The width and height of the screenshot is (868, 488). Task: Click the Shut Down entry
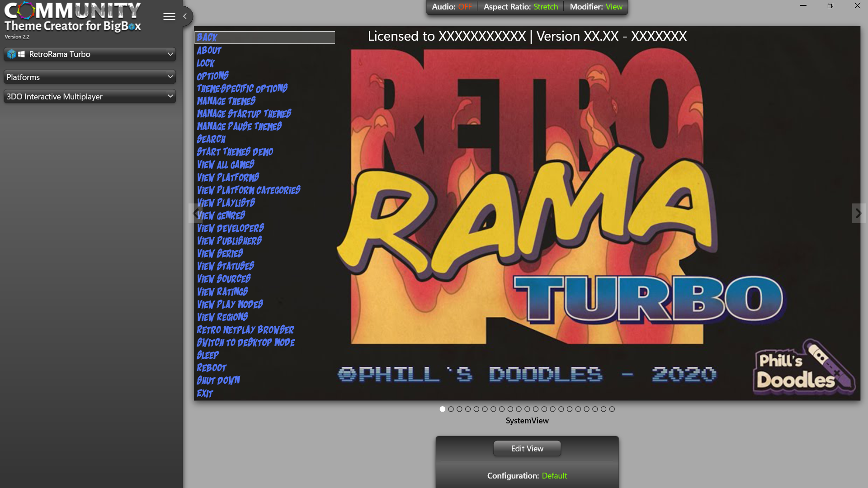point(218,380)
